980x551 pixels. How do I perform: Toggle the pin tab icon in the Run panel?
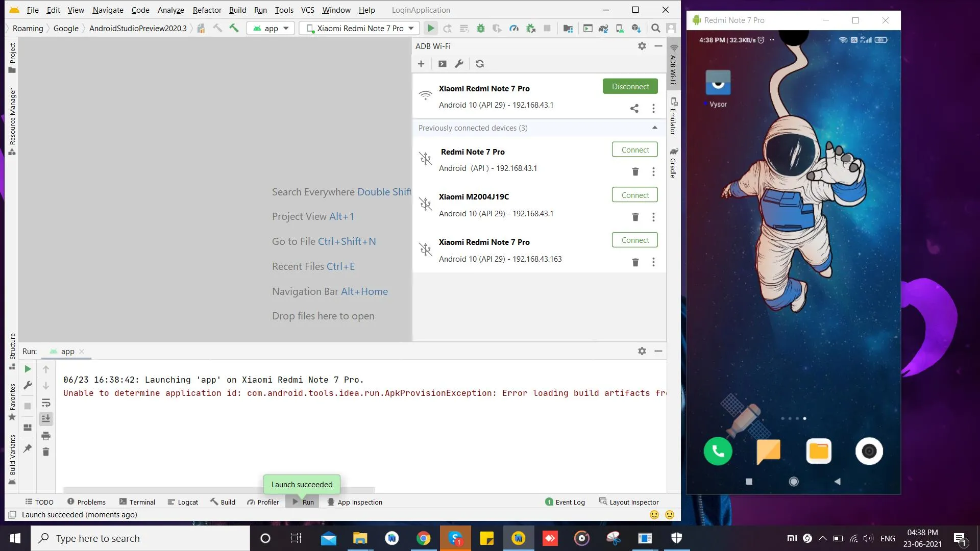coord(28,448)
